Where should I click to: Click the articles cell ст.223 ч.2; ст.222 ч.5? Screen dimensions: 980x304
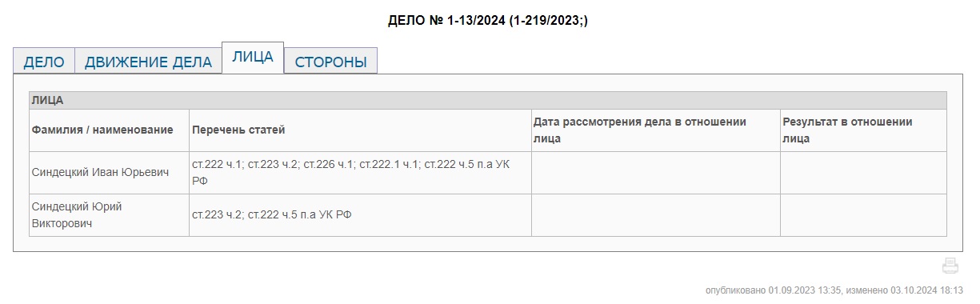(x=272, y=214)
